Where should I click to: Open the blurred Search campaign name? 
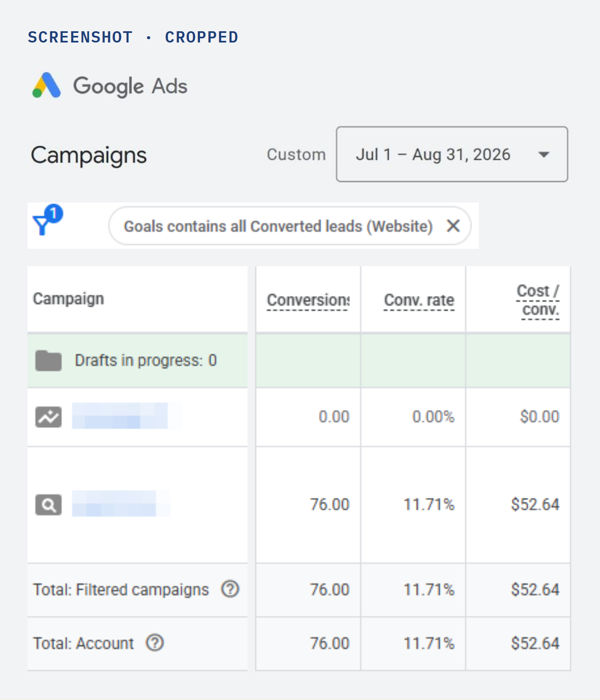[114, 504]
